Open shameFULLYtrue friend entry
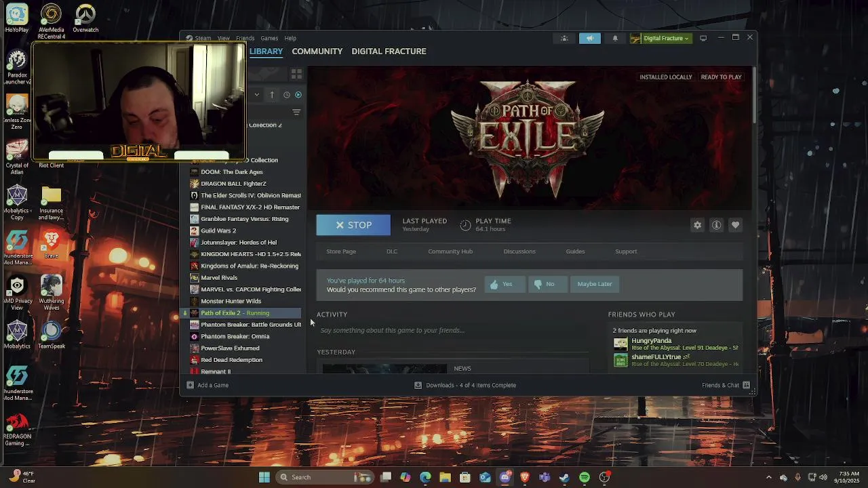This screenshot has width=868, height=488. point(675,360)
